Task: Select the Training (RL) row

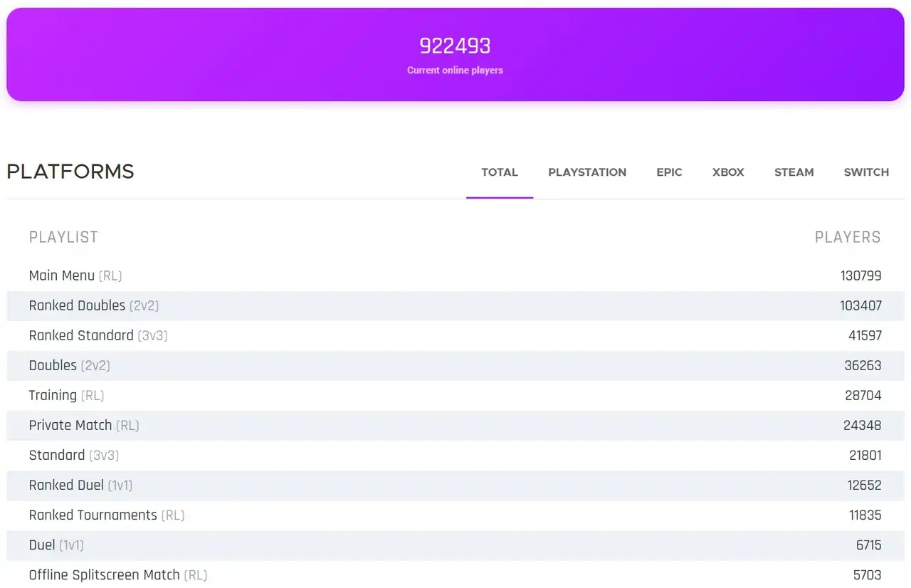Action: pyautogui.click(x=455, y=395)
